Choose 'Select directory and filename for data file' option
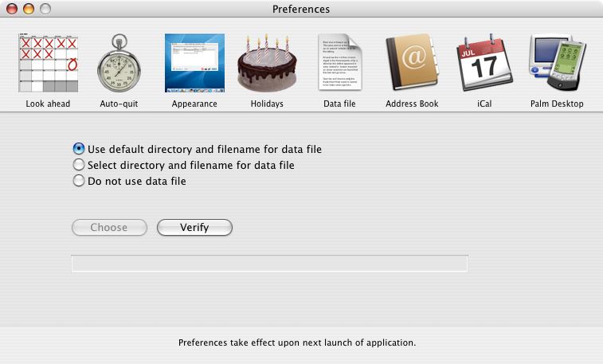The width and height of the screenshot is (603, 364). (79, 165)
